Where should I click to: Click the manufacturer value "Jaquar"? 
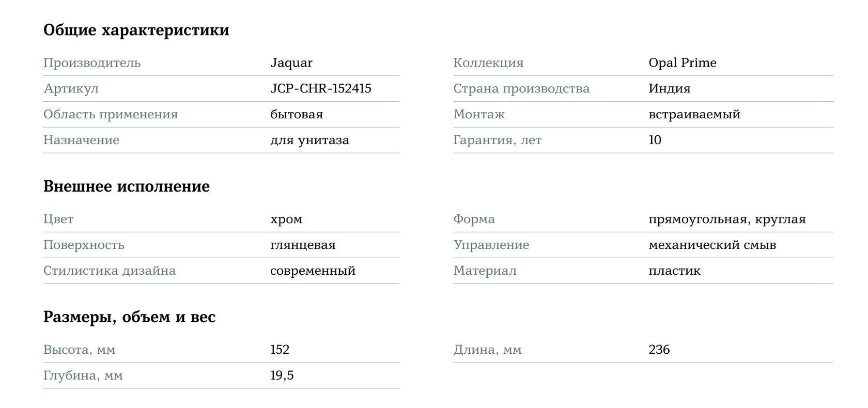point(291,63)
